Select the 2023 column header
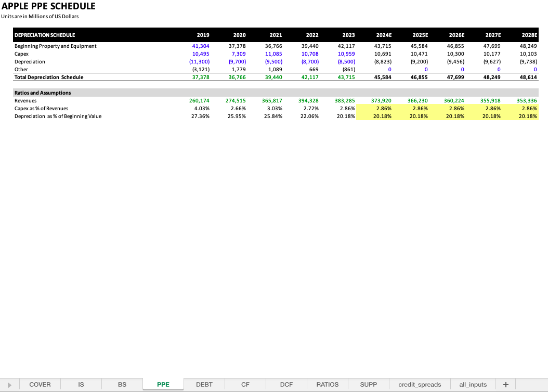Image resolution: width=548 pixels, height=392 pixels. [348, 35]
